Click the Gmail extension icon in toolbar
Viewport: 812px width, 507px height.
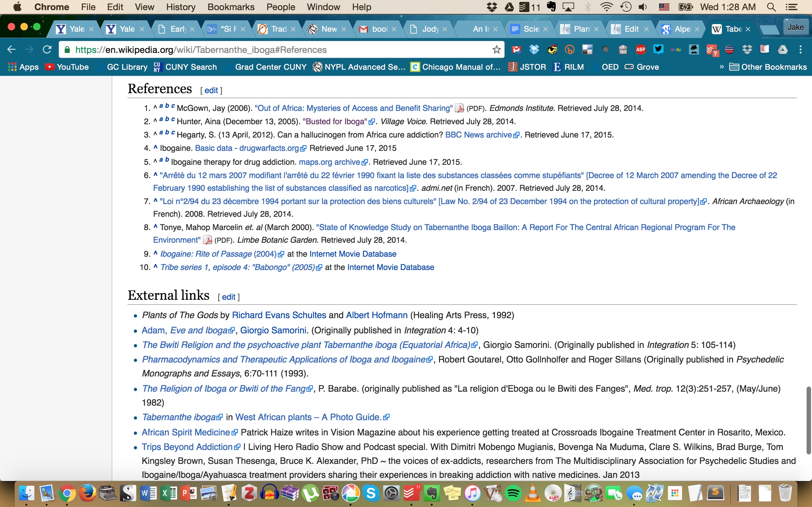click(x=516, y=50)
